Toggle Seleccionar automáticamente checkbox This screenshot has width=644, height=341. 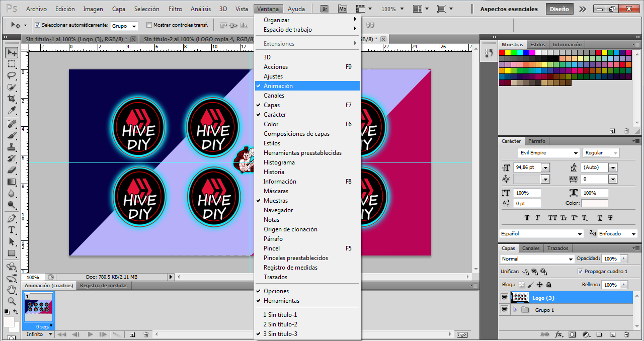coord(37,25)
